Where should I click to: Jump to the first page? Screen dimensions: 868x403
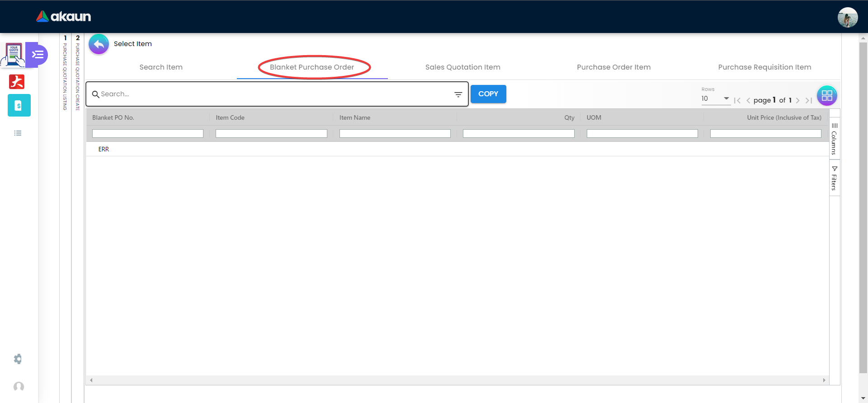[x=737, y=100]
